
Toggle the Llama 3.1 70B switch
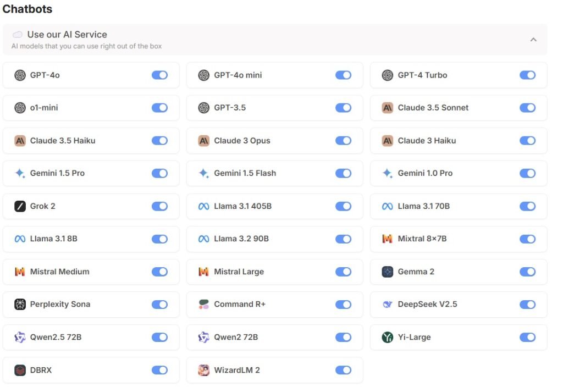(528, 206)
